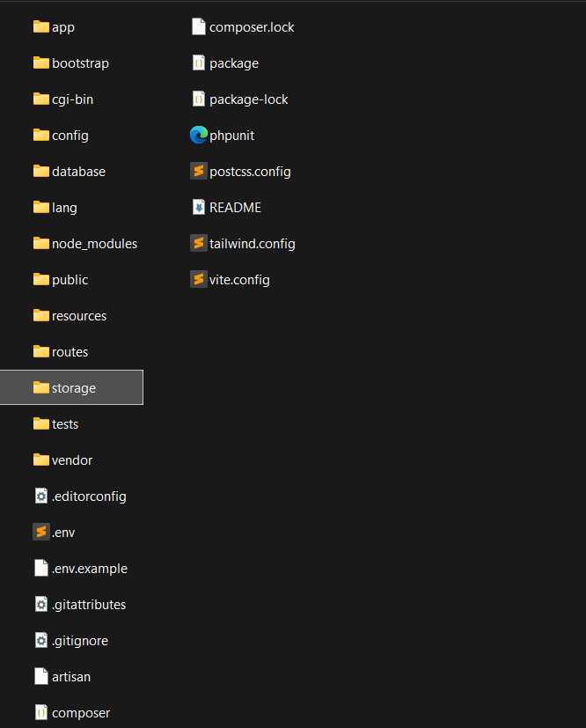The height and width of the screenshot is (728, 586).
Task: Click the file name '.gitattributes'
Action: (x=89, y=605)
